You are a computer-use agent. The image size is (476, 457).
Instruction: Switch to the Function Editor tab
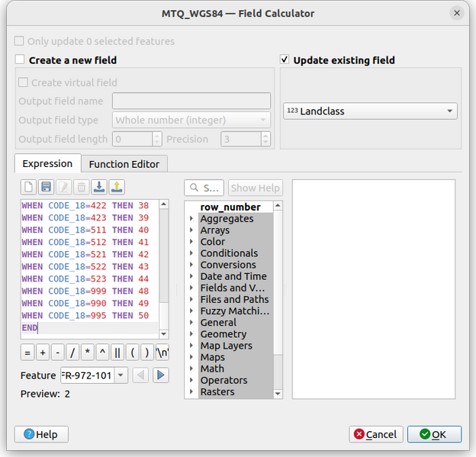point(124,164)
